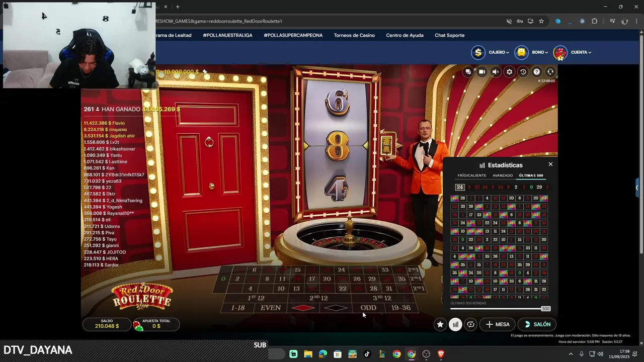
Task: Open File Explorer from taskbar
Action: (308, 354)
